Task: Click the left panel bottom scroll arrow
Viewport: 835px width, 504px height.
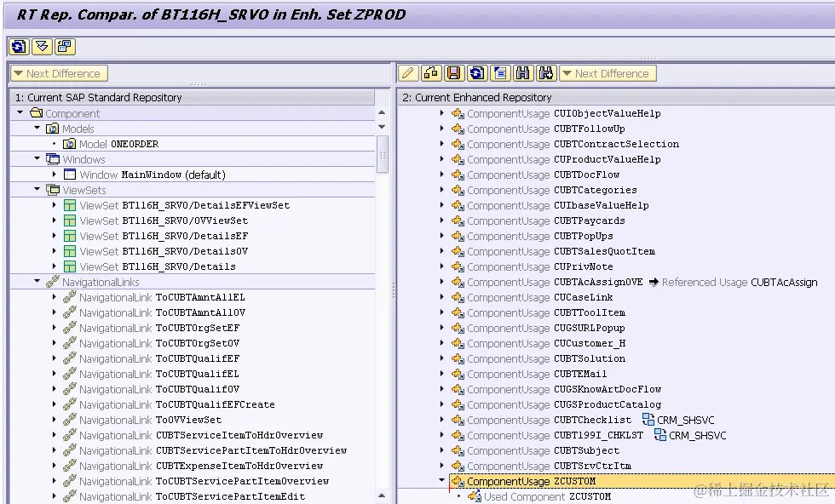Action: tap(382, 495)
